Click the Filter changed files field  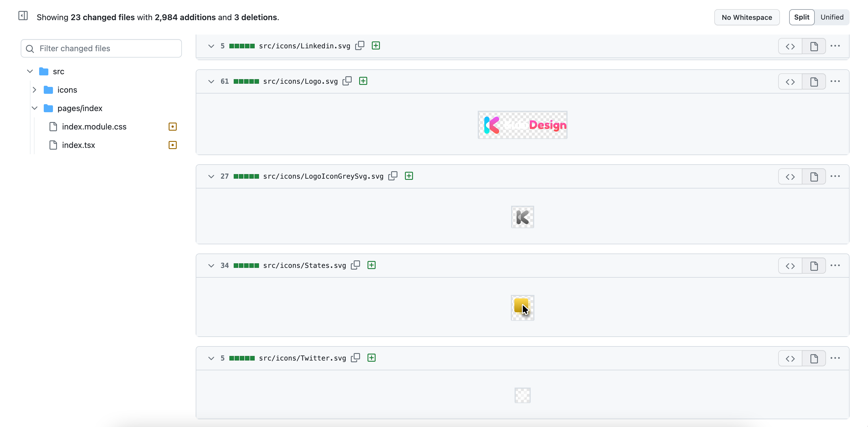coord(101,49)
